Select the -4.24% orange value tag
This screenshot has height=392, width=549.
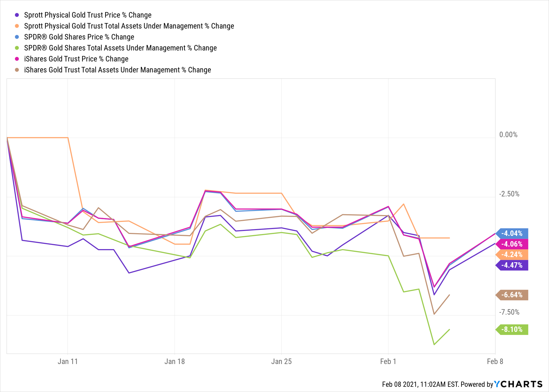pos(512,255)
